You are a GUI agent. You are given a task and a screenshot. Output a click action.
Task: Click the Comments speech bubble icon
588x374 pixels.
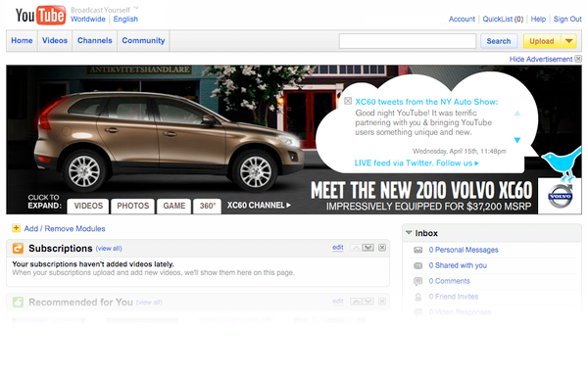(417, 281)
